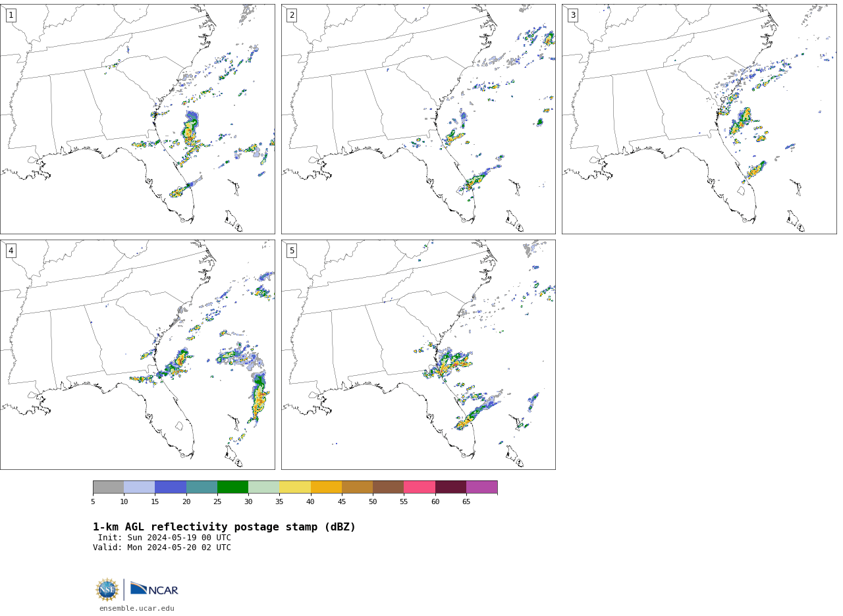Select the pink 55-60 dBZ swatch
The height and width of the screenshot is (616, 843).
pos(420,487)
